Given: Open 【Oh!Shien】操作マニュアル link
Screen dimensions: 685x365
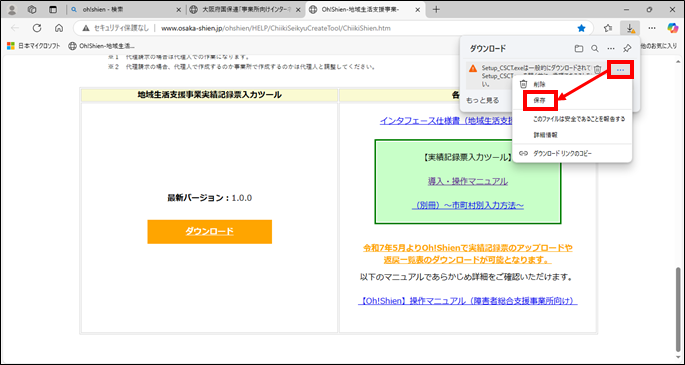Looking at the screenshot, I should coord(468,301).
